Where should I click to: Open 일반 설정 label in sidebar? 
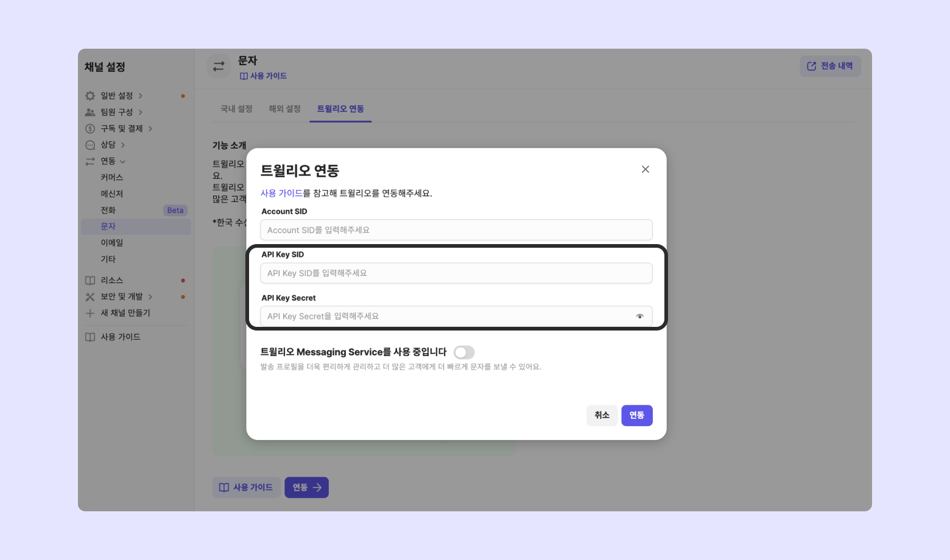(x=116, y=96)
